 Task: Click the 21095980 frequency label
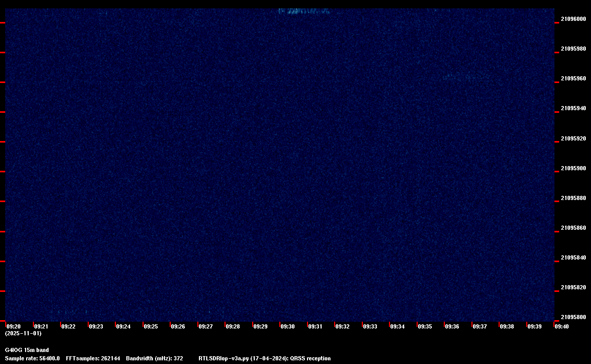click(x=573, y=49)
